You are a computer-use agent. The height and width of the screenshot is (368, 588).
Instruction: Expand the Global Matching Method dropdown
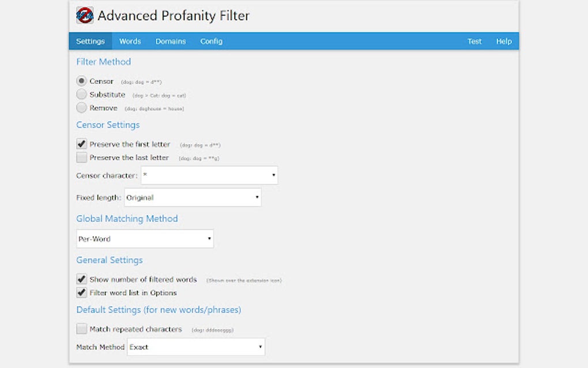pos(145,238)
